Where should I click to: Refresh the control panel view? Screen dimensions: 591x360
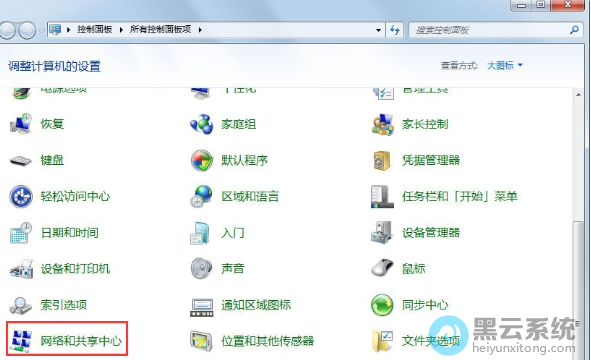[x=395, y=30]
